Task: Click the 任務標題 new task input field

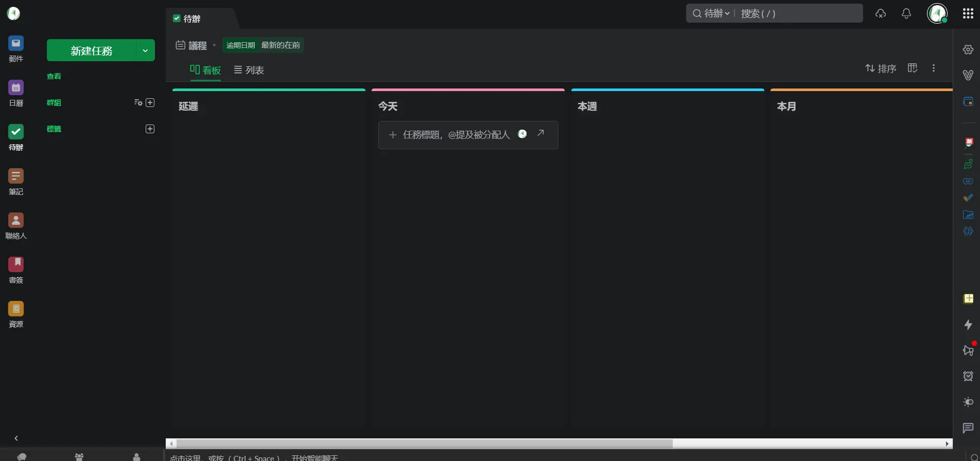Action: point(456,135)
